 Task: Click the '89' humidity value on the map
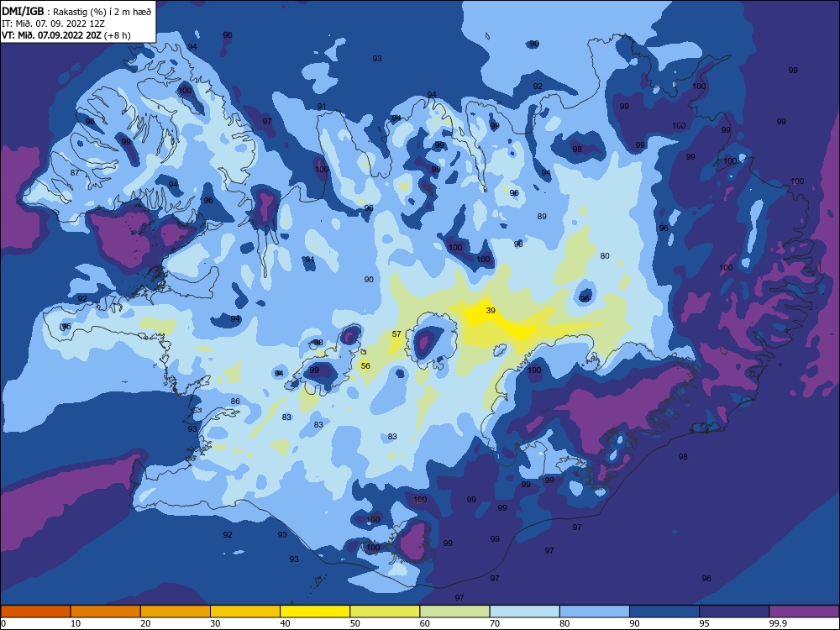(x=542, y=217)
